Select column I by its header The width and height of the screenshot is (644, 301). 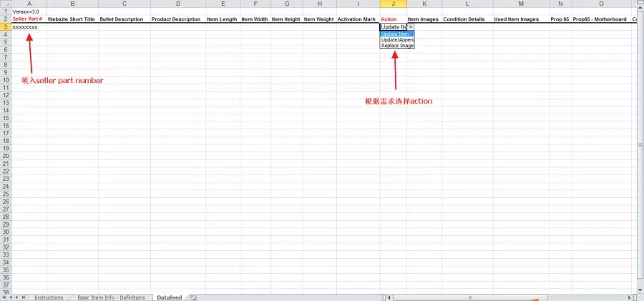[358, 4]
